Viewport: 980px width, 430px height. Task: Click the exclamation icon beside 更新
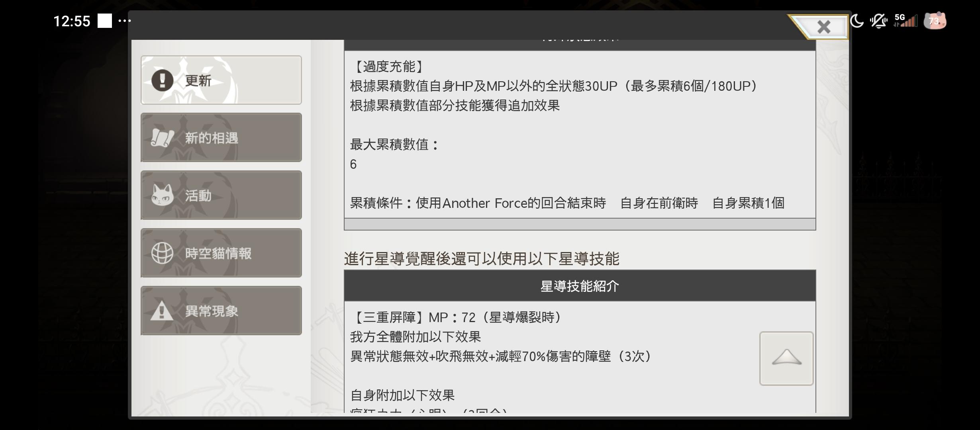[162, 80]
